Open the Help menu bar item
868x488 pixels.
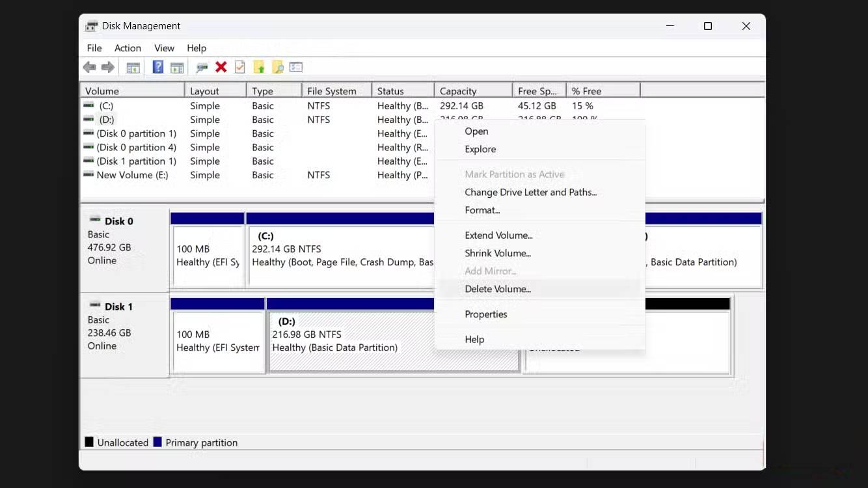coord(196,47)
